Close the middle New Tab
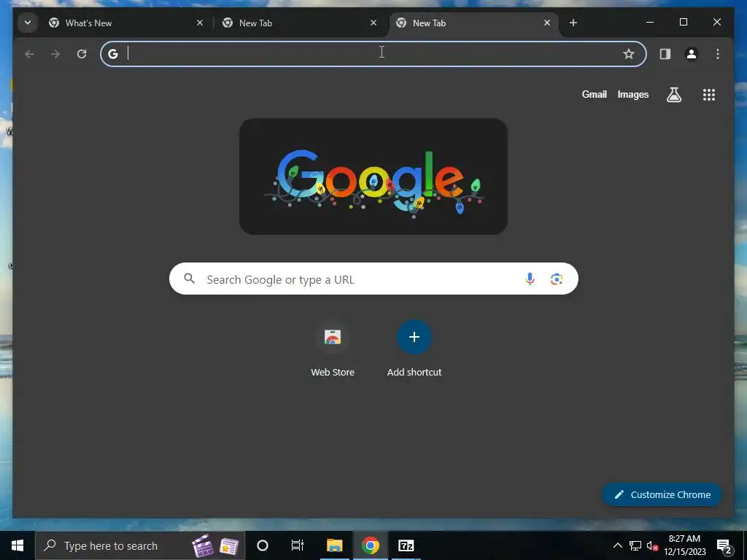This screenshot has width=747, height=560. click(373, 23)
